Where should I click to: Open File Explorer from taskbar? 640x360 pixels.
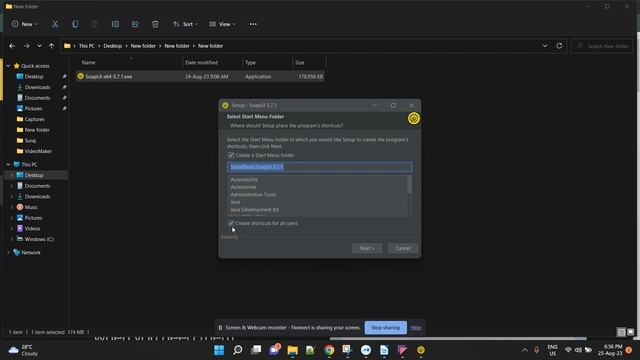pyautogui.click(x=292, y=350)
